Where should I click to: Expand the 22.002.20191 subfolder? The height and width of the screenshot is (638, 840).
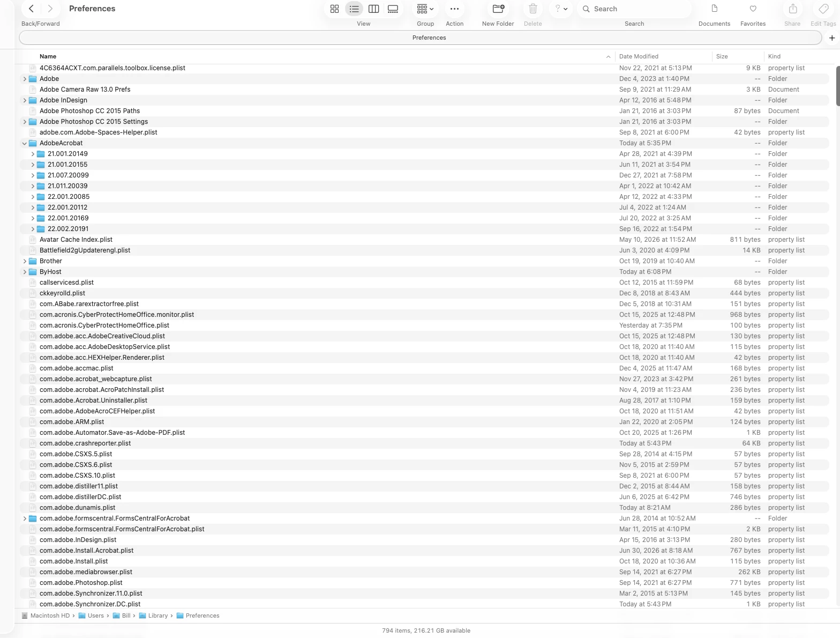[x=33, y=229]
